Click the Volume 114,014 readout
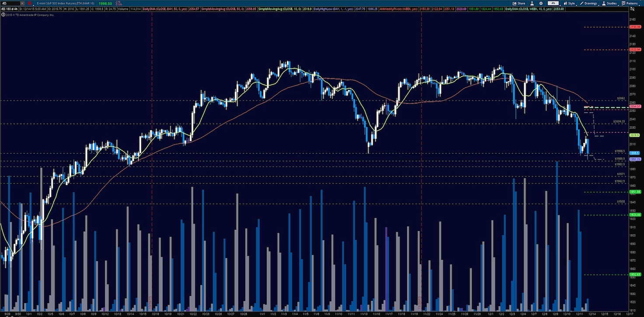644x317 pixels. pyautogui.click(x=129, y=9)
